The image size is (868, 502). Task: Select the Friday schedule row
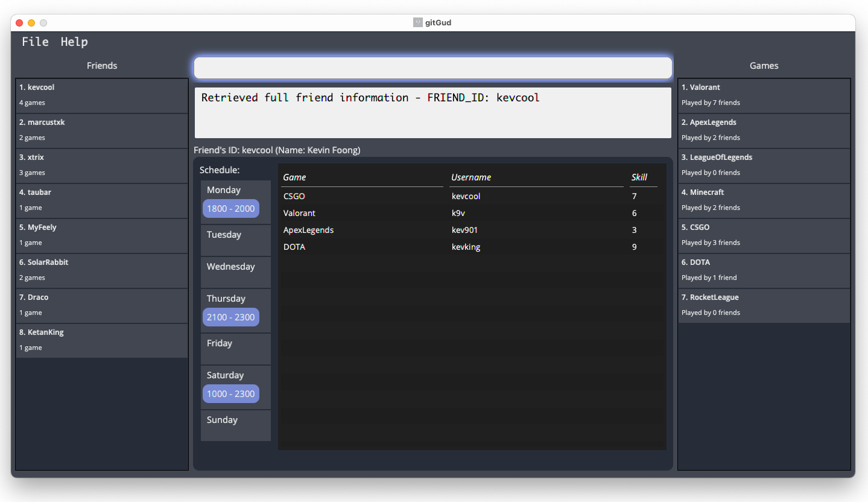236,349
